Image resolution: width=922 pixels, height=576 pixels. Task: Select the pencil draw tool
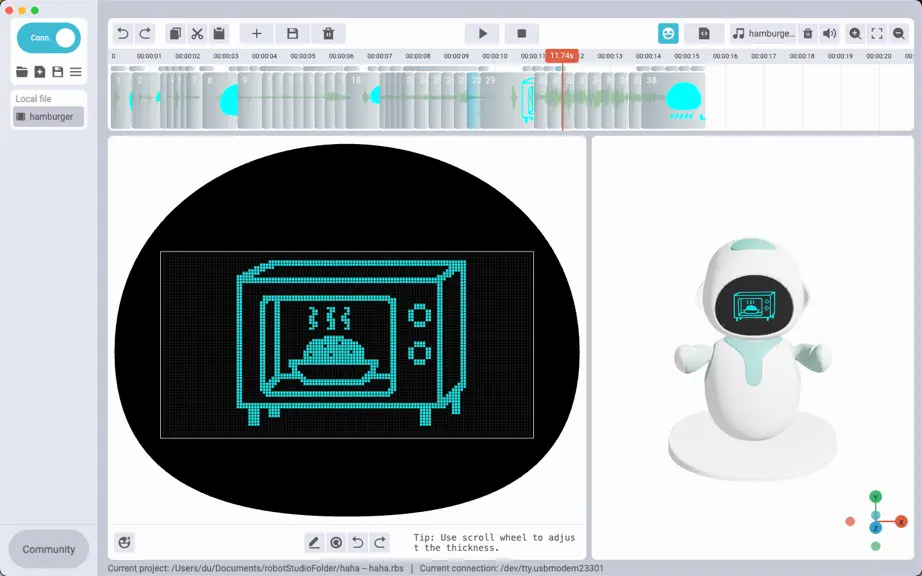click(314, 542)
